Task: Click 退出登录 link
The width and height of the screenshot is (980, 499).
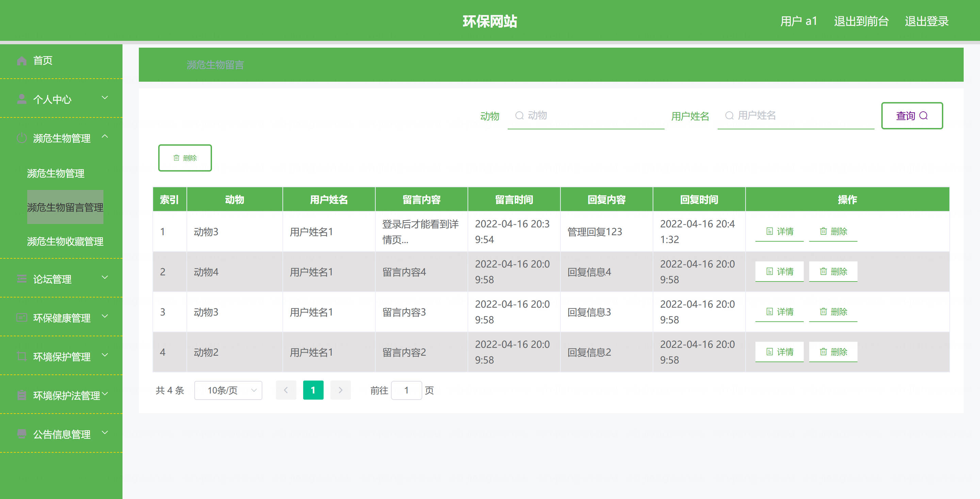Action: 926,21
